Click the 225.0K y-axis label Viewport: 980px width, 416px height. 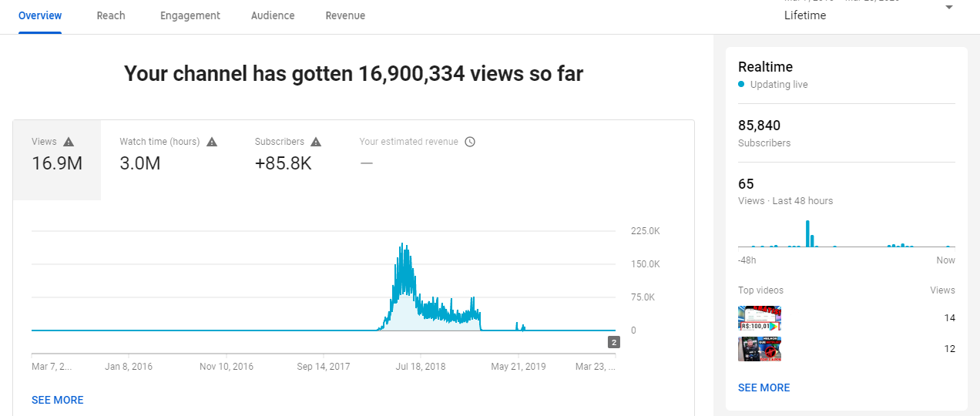tap(646, 231)
